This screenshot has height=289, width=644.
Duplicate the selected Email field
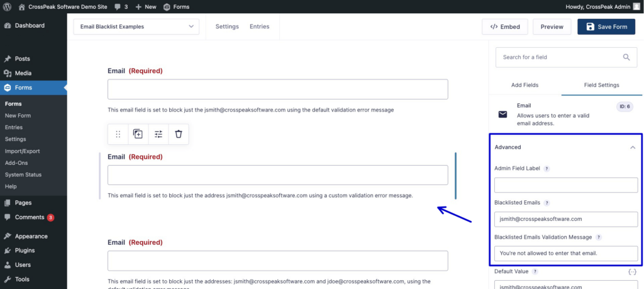[x=138, y=134]
